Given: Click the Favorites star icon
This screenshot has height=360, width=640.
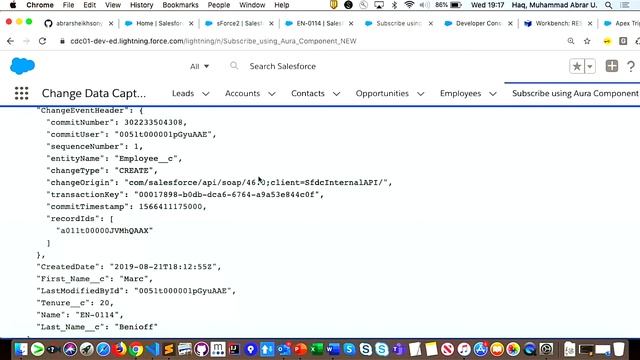Looking at the screenshot, I should (x=577, y=66).
